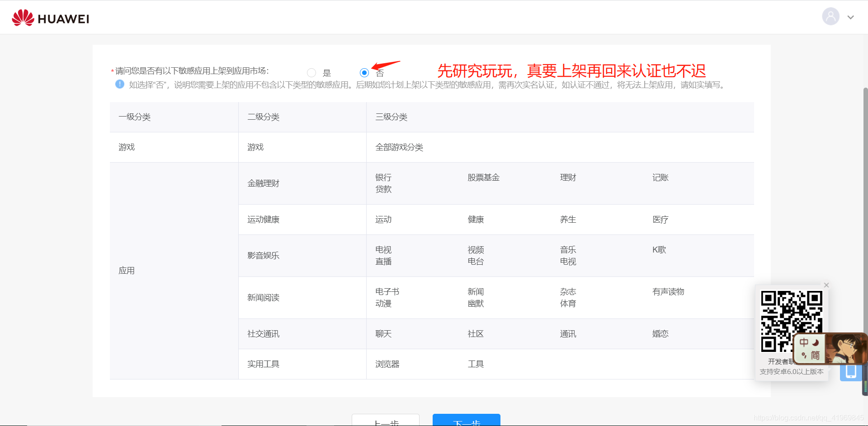The image size is (868, 426).
Task: Click the 健康 entry
Action: point(476,220)
